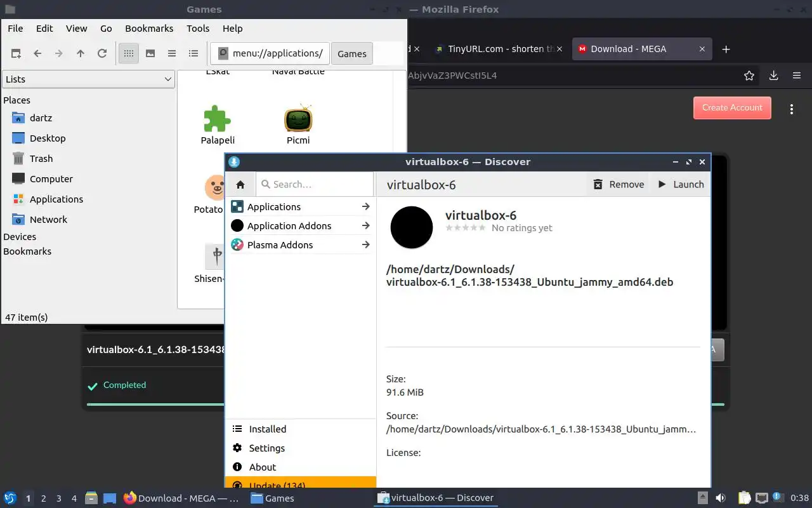The width and height of the screenshot is (812, 508).
Task: Open the MEGA three-dot options menu
Action: [792, 109]
